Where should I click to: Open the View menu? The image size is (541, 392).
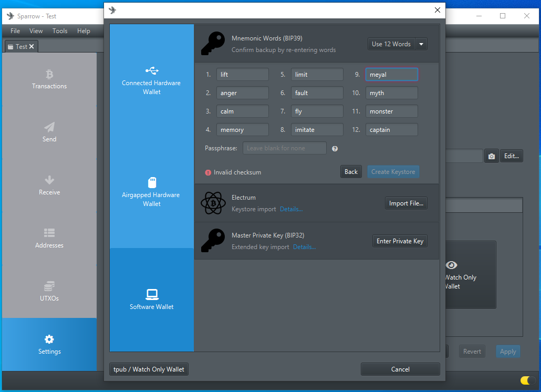(x=36, y=31)
